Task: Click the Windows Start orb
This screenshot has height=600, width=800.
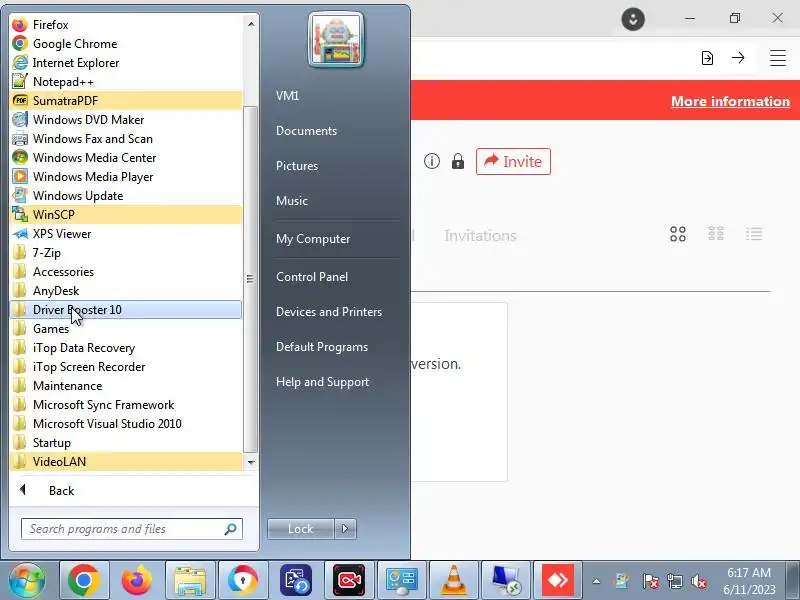Action: click(x=27, y=580)
